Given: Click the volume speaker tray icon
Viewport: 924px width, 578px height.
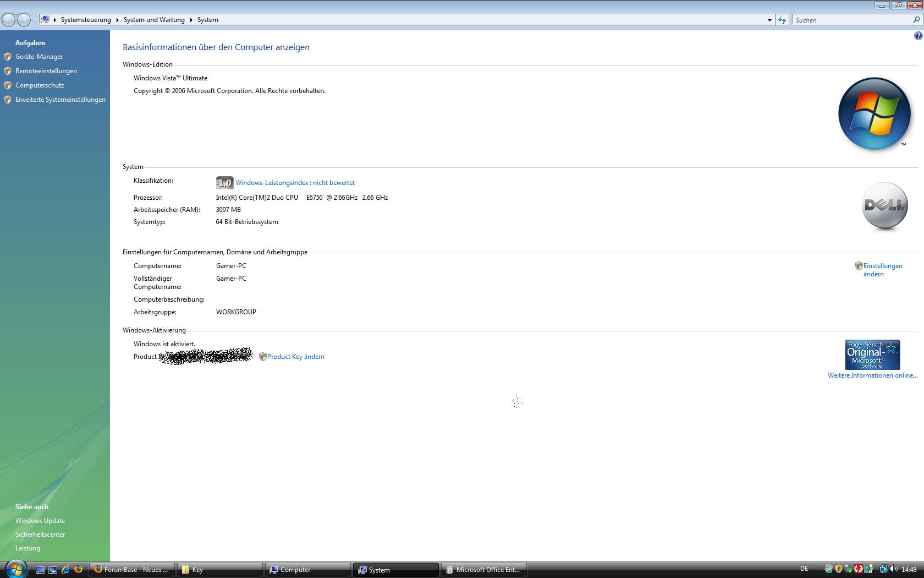Looking at the screenshot, I should (x=894, y=569).
